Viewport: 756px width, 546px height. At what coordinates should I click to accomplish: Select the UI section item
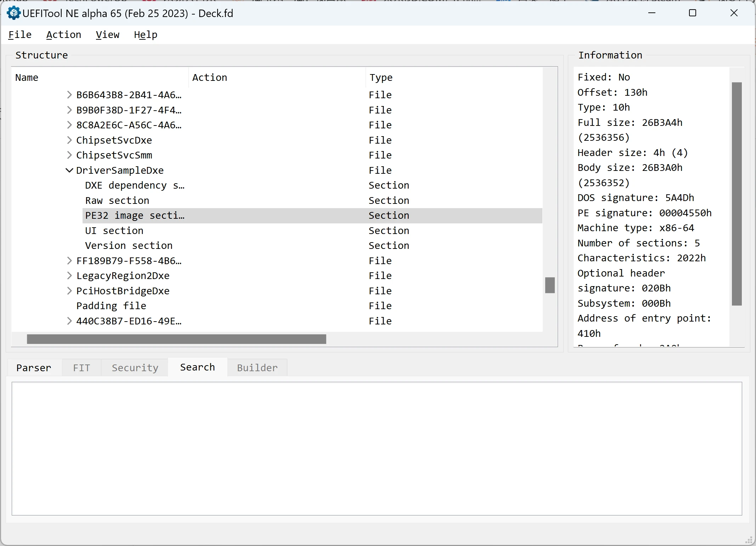pyautogui.click(x=114, y=231)
